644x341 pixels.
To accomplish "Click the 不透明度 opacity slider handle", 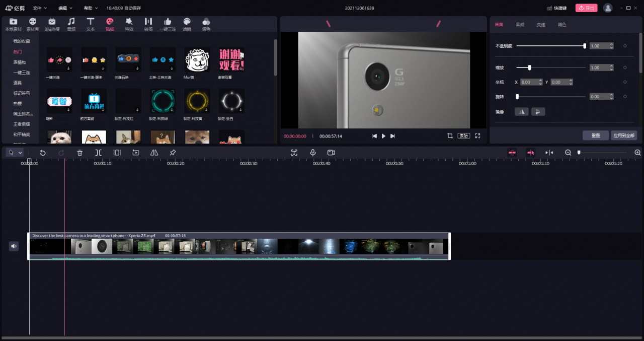I will coord(584,46).
